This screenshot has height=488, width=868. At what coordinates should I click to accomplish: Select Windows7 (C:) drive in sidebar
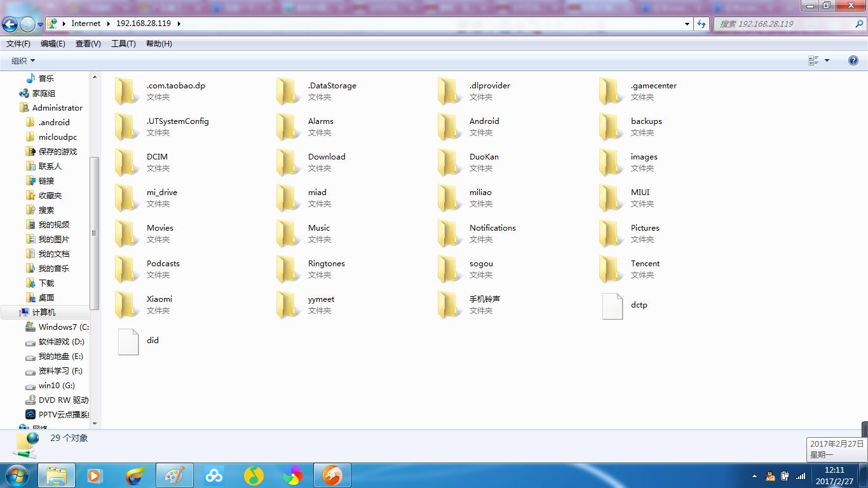(x=63, y=327)
